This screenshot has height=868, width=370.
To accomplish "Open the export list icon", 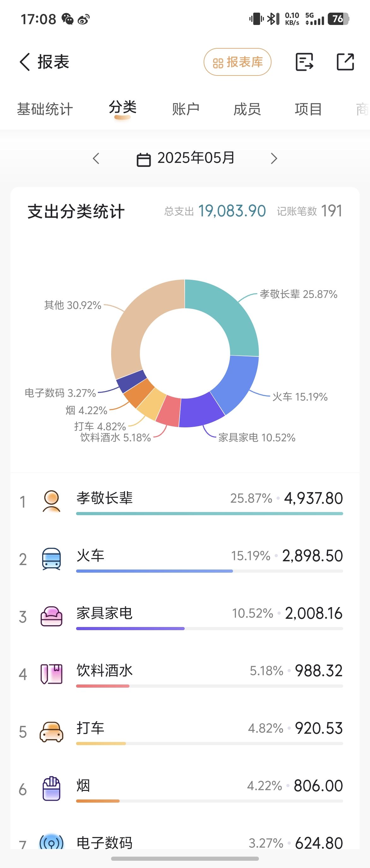I will pyautogui.click(x=304, y=62).
